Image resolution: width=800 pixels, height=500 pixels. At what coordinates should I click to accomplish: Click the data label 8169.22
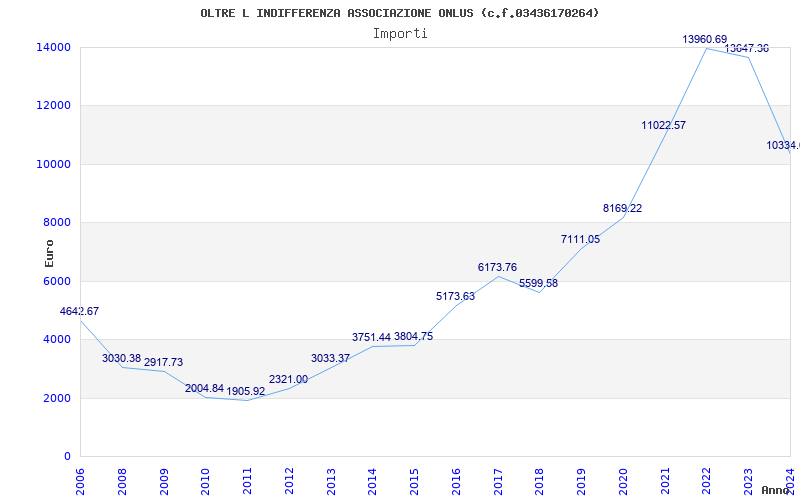click(622, 208)
